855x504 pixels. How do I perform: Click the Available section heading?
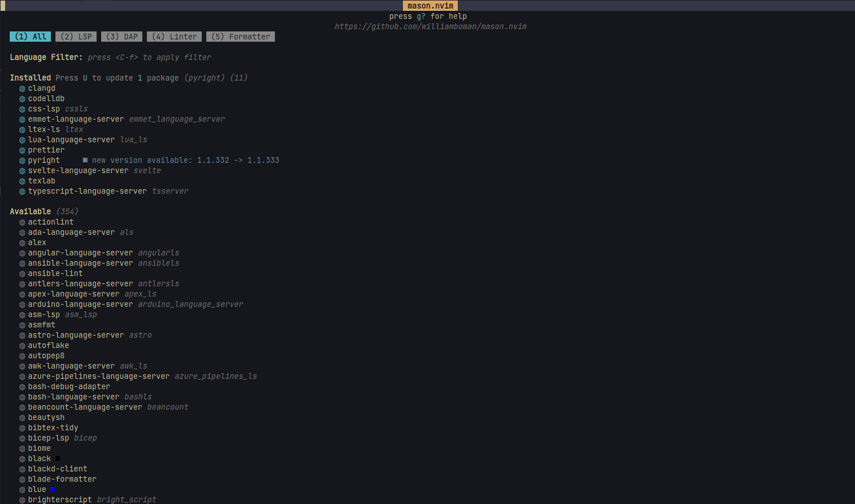coord(30,211)
